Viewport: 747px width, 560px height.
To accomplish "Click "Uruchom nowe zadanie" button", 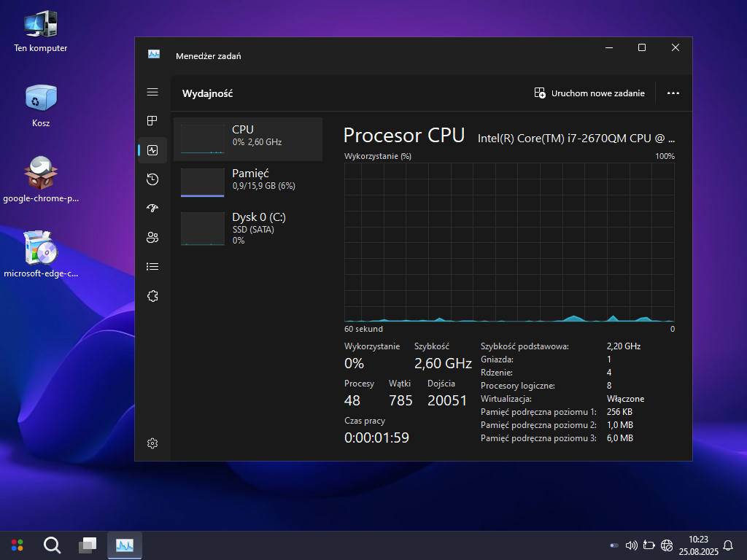I will click(x=589, y=93).
